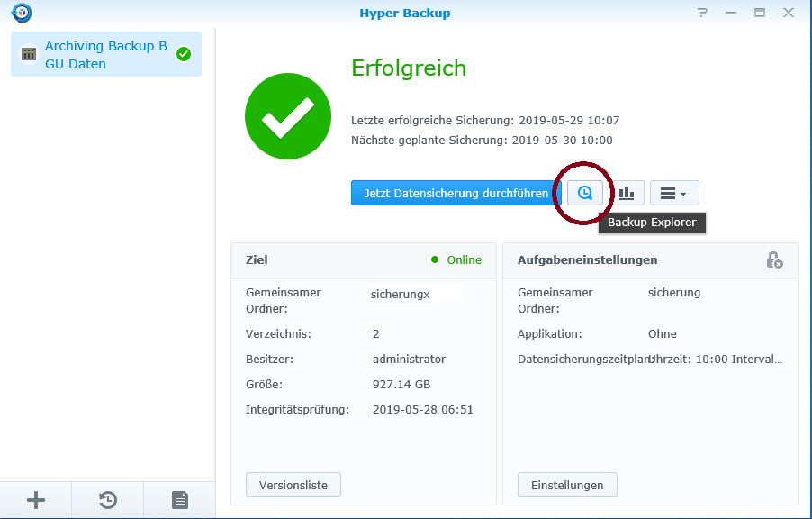The width and height of the screenshot is (812, 519).
Task: Click the green status check on task
Action: pos(184,54)
